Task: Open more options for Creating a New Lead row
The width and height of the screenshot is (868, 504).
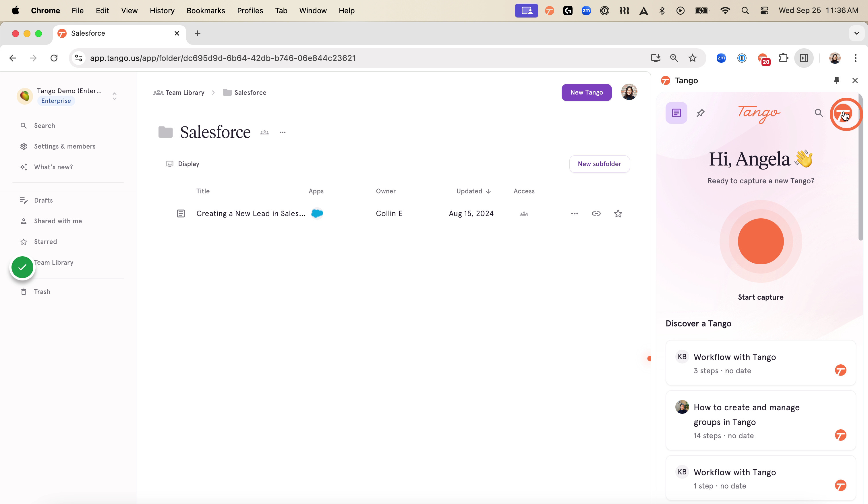Action: [575, 213]
